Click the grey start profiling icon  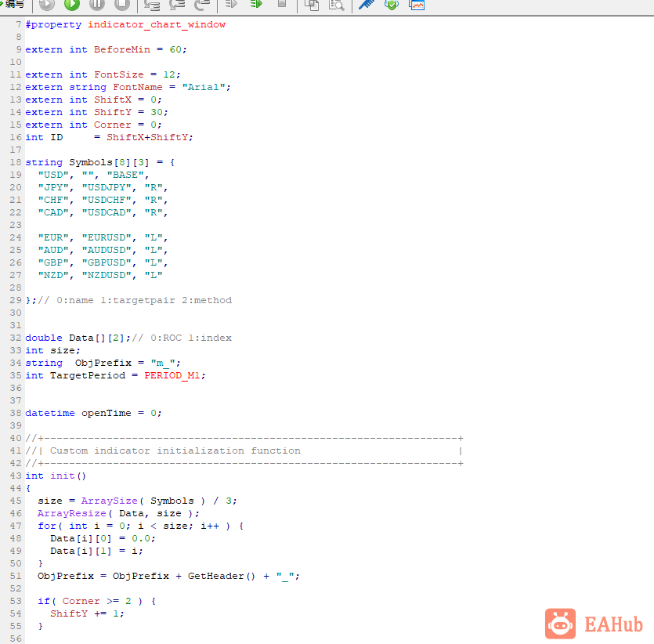(230, 4)
